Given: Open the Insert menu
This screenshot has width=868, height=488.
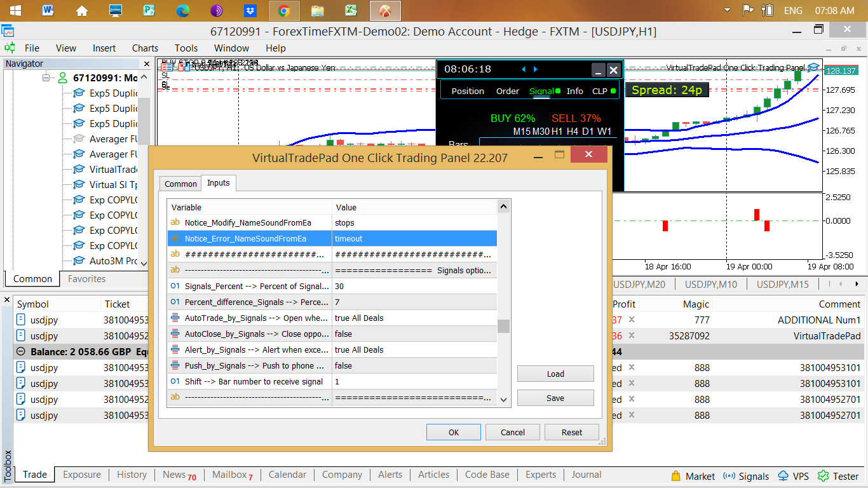Looking at the screenshot, I should (x=104, y=48).
